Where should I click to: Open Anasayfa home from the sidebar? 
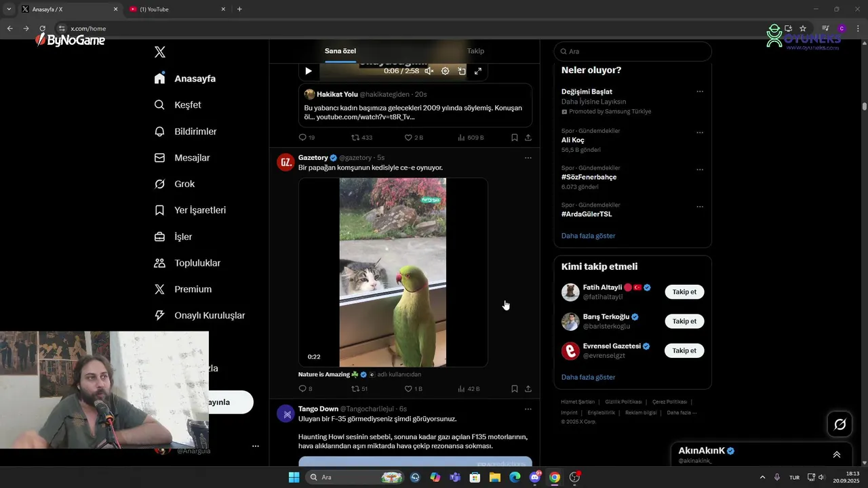tap(185, 79)
